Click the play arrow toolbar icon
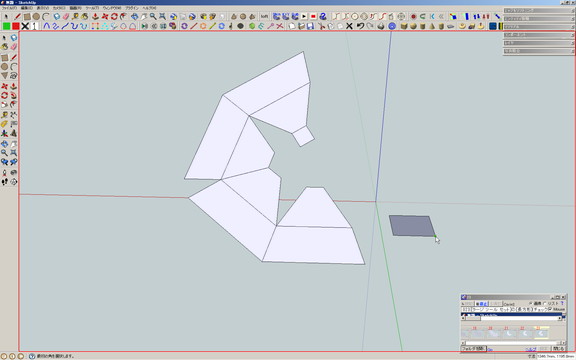Viewport: 576px width, 360px height. tap(304, 17)
